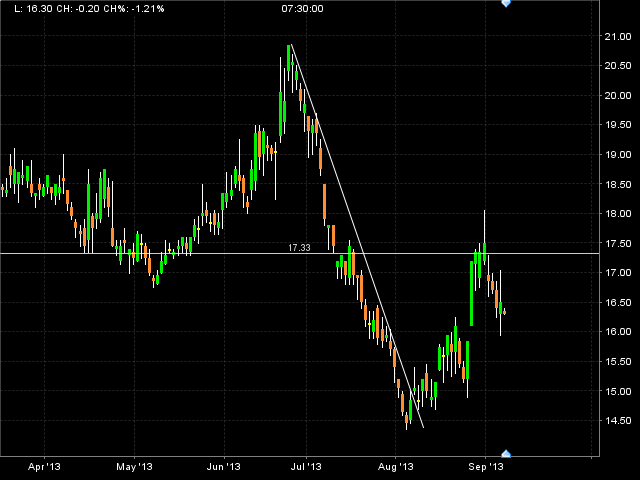Click the L: 16.30 last price readout
Image resolution: width=640 pixels, height=480 pixels.
click(x=33, y=9)
